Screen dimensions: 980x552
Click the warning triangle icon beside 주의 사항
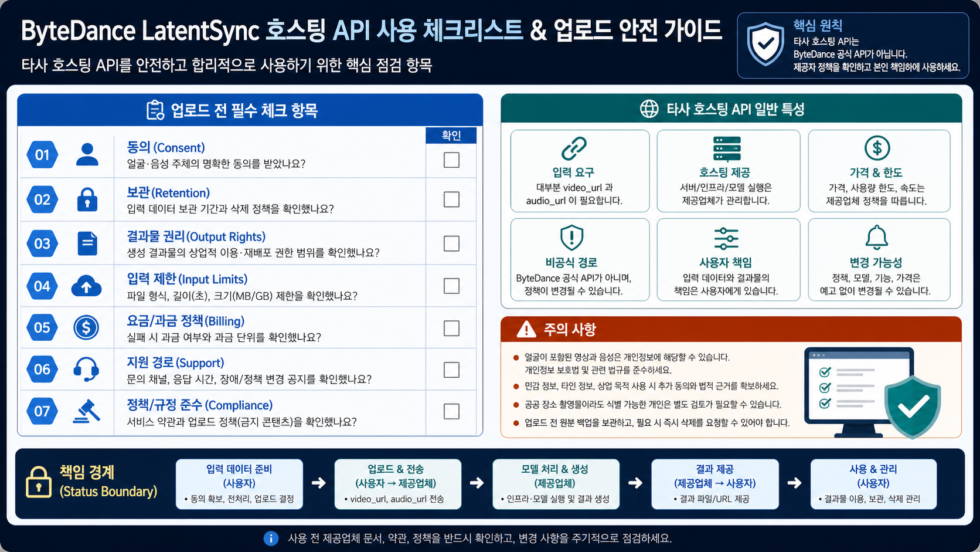tap(526, 329)
